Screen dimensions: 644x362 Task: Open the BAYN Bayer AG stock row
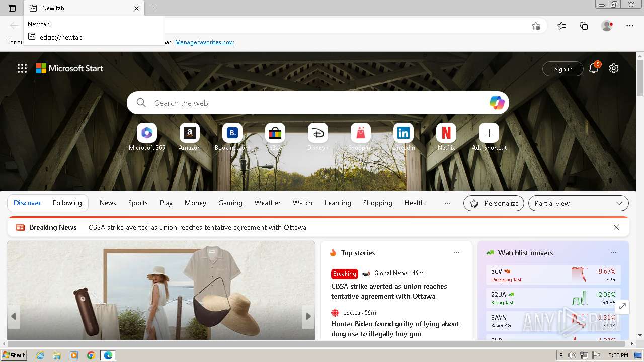[x=553, y=321]
